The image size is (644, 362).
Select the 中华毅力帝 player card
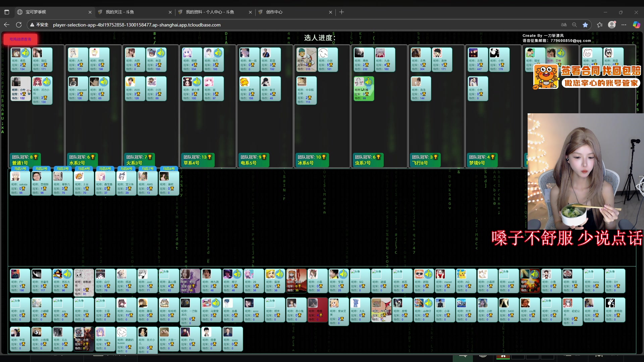[x=307, y=90]
